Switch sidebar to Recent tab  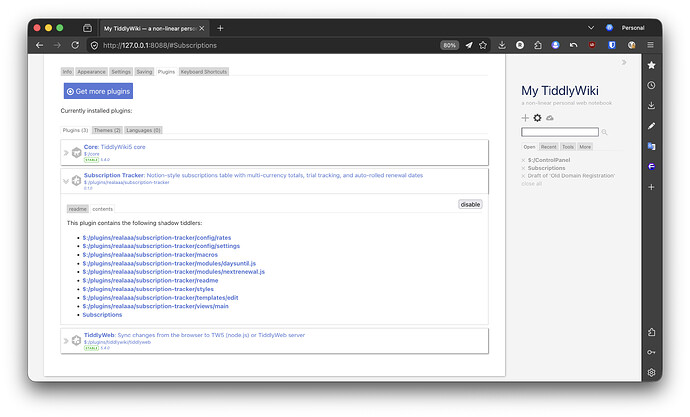pyautogui.click(x=548, y=147)
